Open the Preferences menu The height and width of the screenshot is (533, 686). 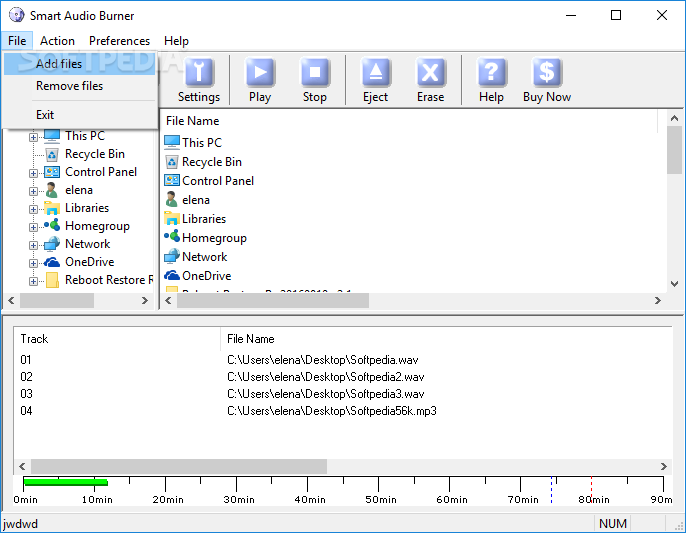tap(119, 41)
